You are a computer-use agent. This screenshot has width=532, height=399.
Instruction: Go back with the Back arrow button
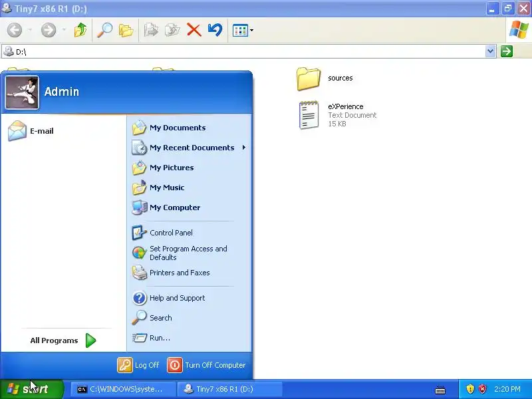pos(15,30)
